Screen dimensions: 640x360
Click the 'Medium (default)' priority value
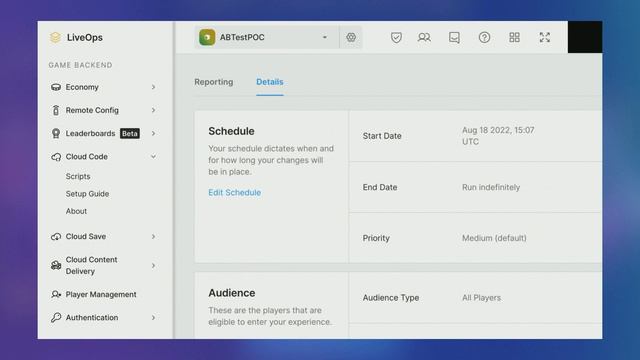[494, 238]
